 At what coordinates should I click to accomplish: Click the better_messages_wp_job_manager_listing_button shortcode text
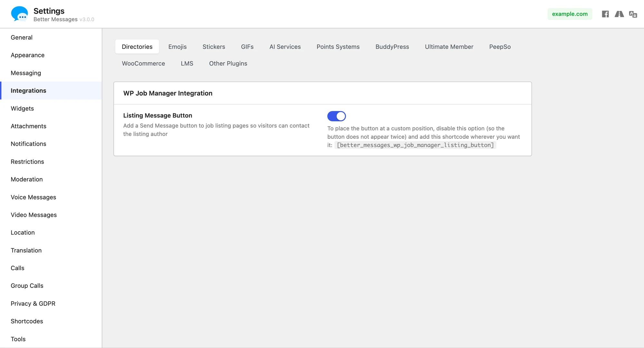click(x=415, y=145)
